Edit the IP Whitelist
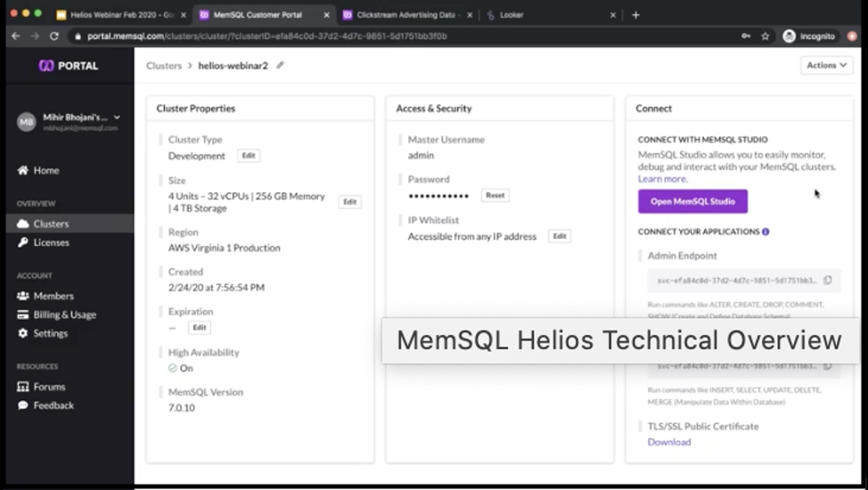 click(560, 236)
